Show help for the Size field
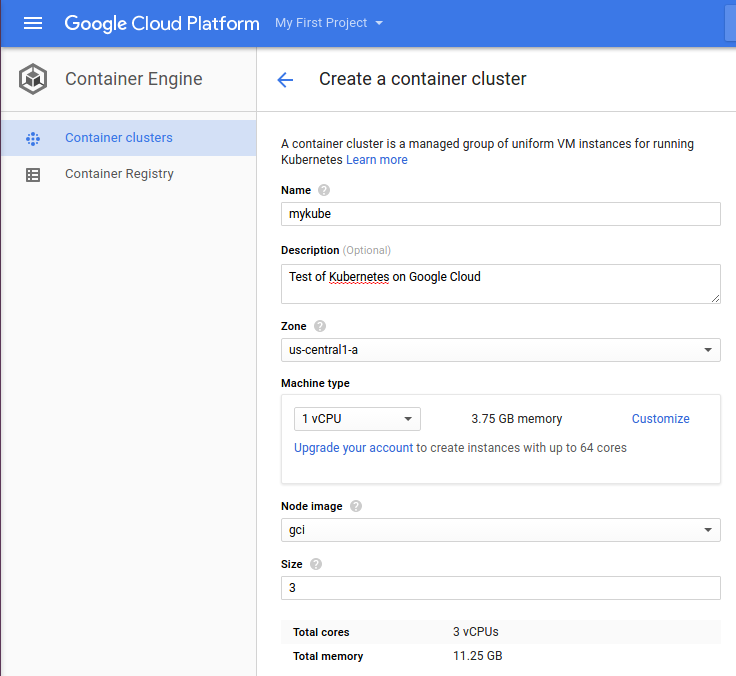Screen dimensions: 736x676 [316, 564]
